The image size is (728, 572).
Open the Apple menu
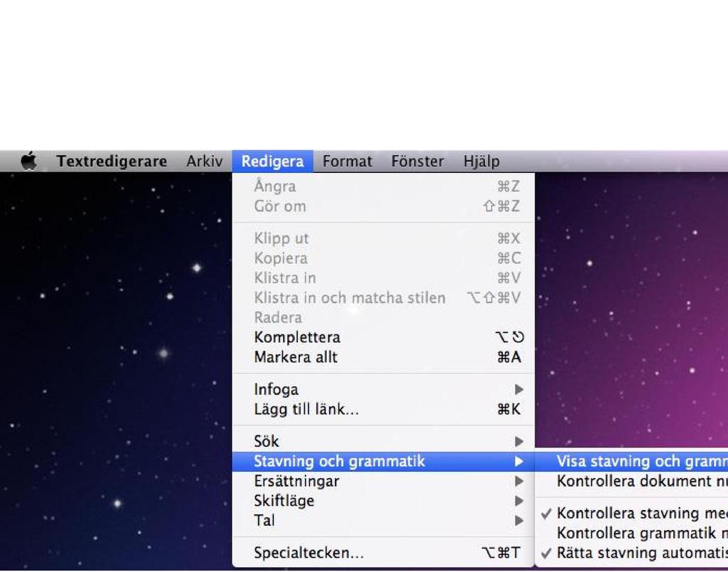click(x=28, y=161)
